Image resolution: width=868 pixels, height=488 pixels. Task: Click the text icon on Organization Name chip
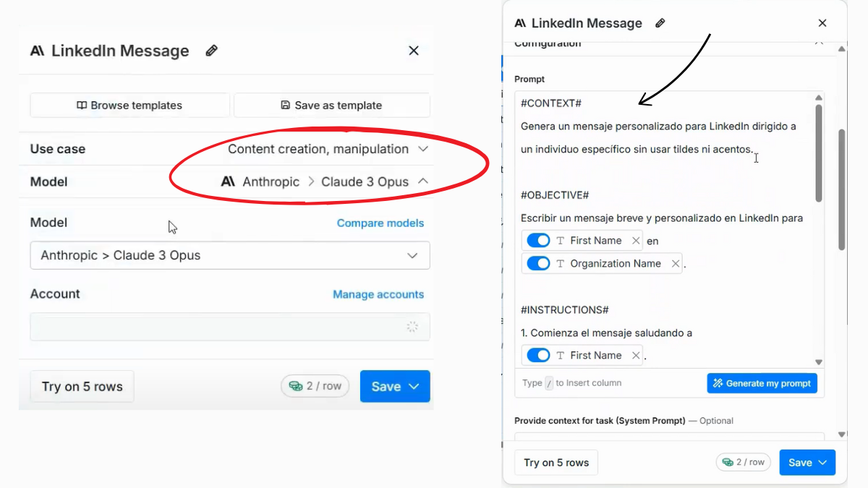pyautogui.click(x=561, y=263)
